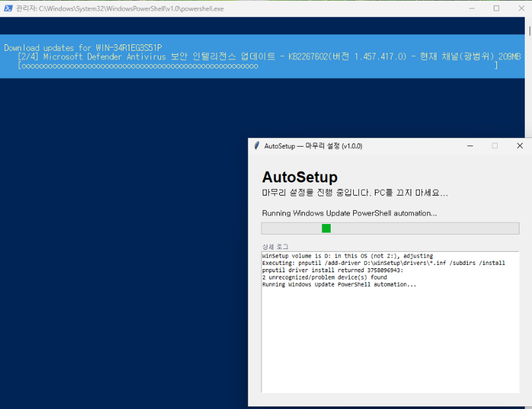Click log line '2 unrecognized/problem device(s) found'
The height and width of the screenshot is (409, 532).
325,278
